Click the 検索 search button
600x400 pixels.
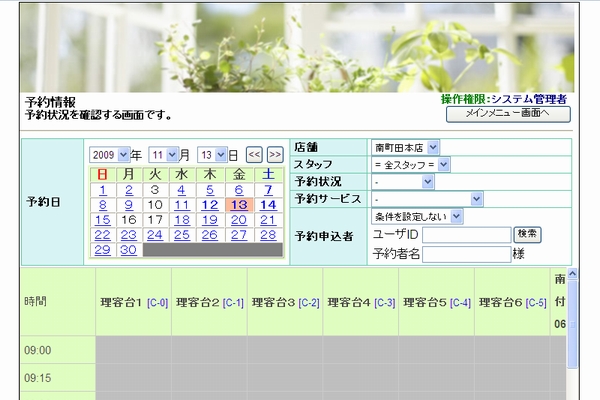coord(528,234)
